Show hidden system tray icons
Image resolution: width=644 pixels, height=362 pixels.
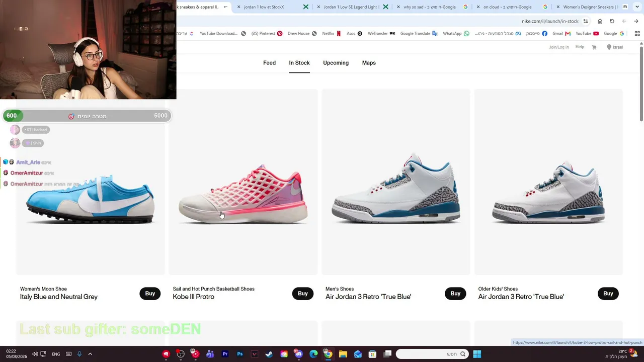click(x=90, y=354)
